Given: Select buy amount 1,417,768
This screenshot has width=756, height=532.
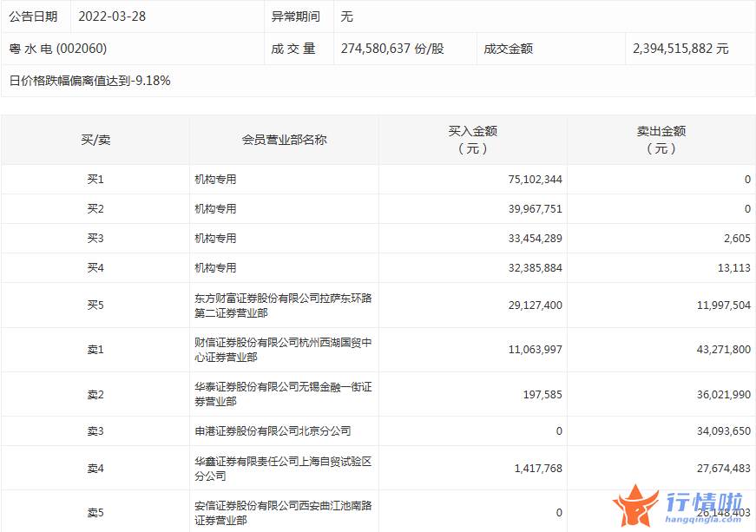Looking at the screenshot, I should click(x=538, y=469).
